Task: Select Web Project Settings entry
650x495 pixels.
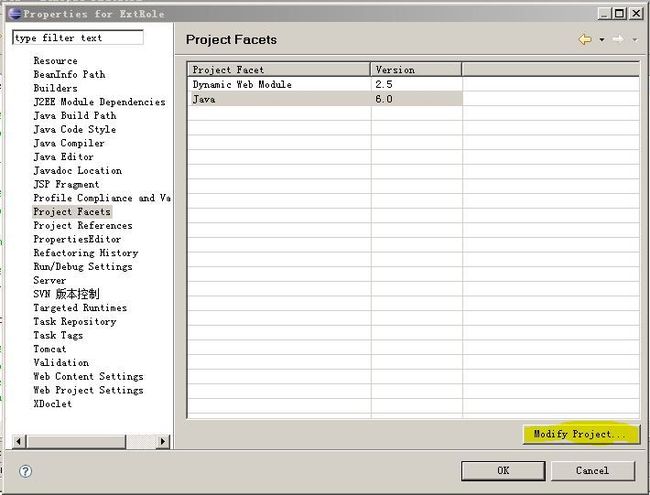Action: click(88, 390)
